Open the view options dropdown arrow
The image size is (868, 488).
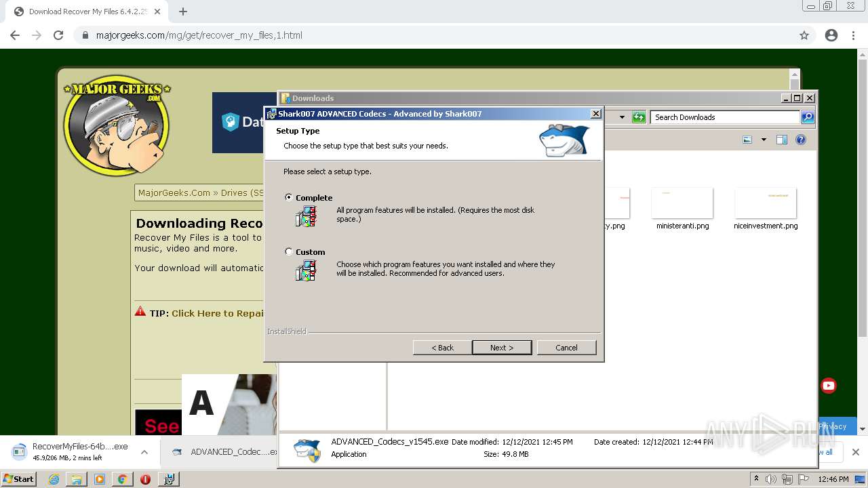pos(764,140)
